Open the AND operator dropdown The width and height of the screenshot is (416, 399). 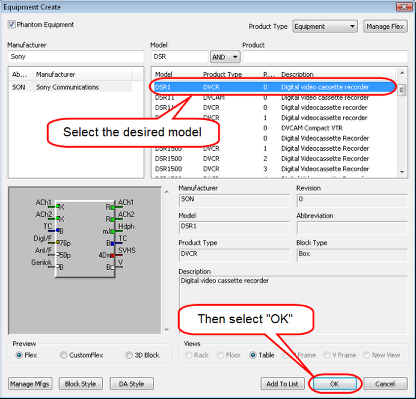(x=225, y=57)
